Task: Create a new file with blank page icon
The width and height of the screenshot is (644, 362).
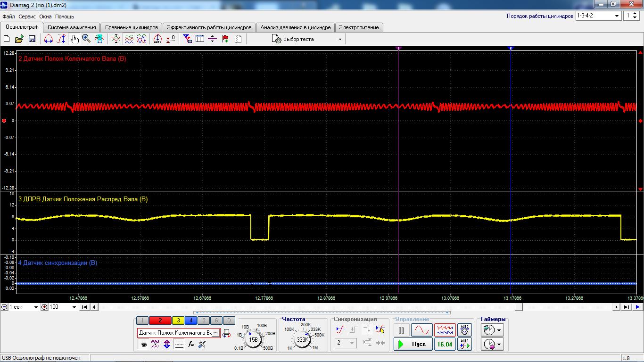Action: click(7, 39)
